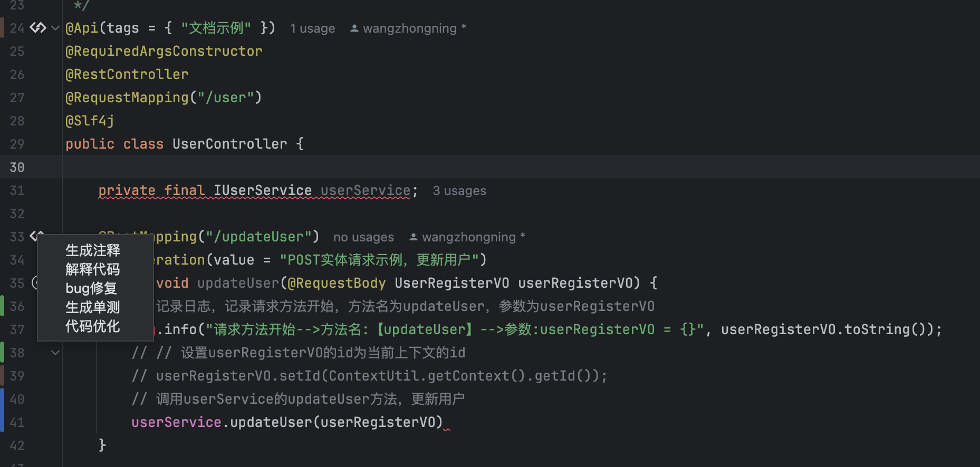Click the "/user" string in @RequestMapping

click(226, 98)
